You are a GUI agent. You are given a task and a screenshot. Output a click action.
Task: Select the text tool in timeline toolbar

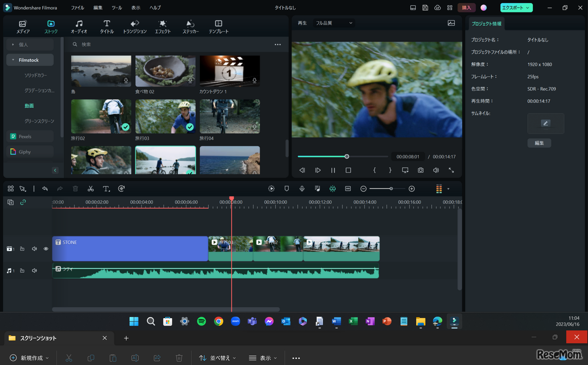(x=106, y=189)
